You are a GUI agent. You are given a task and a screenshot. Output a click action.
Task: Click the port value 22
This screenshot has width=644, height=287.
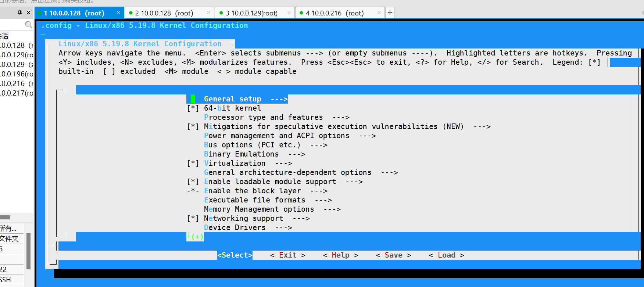[x=3, y=269]
